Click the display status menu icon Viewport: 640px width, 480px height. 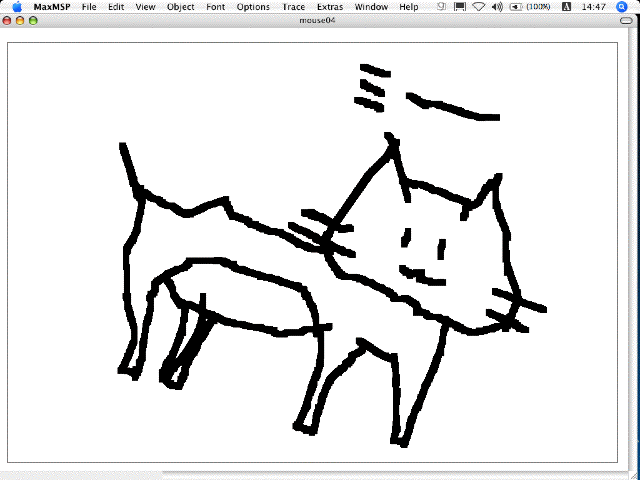tap(460, 7)
